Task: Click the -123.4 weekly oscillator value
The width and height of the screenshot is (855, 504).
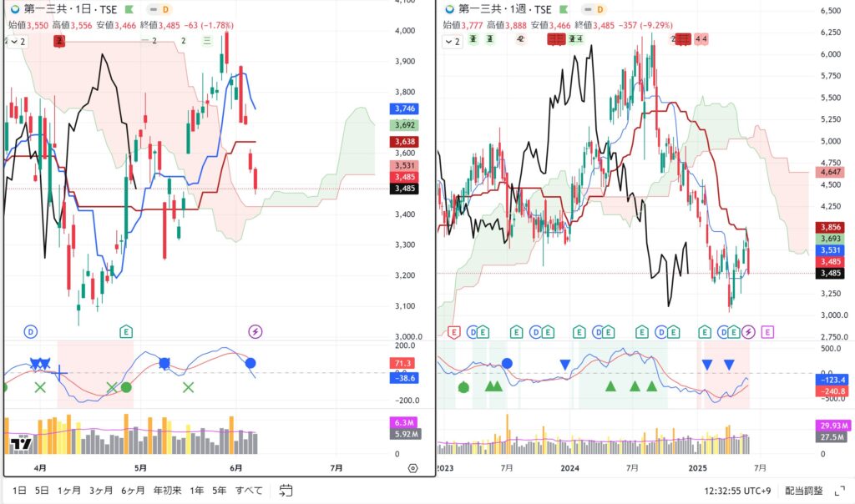Action: (x=832, y=381)
